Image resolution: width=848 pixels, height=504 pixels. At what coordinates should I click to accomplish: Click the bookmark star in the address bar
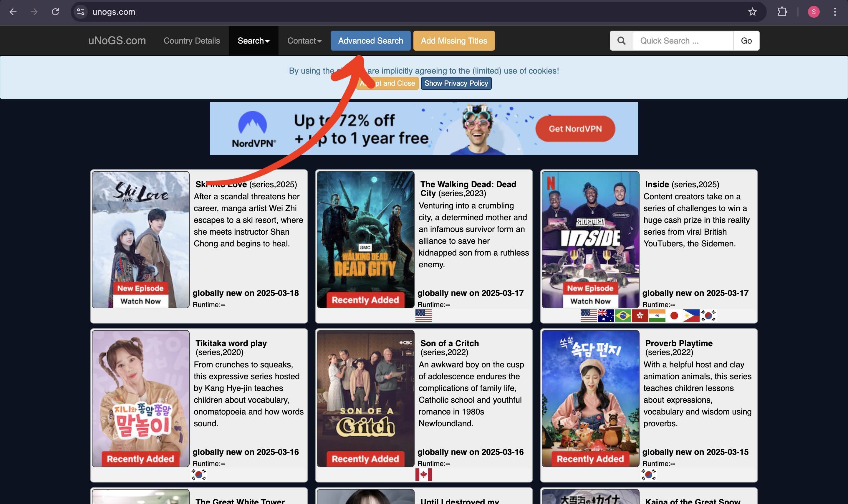point(752,12)
